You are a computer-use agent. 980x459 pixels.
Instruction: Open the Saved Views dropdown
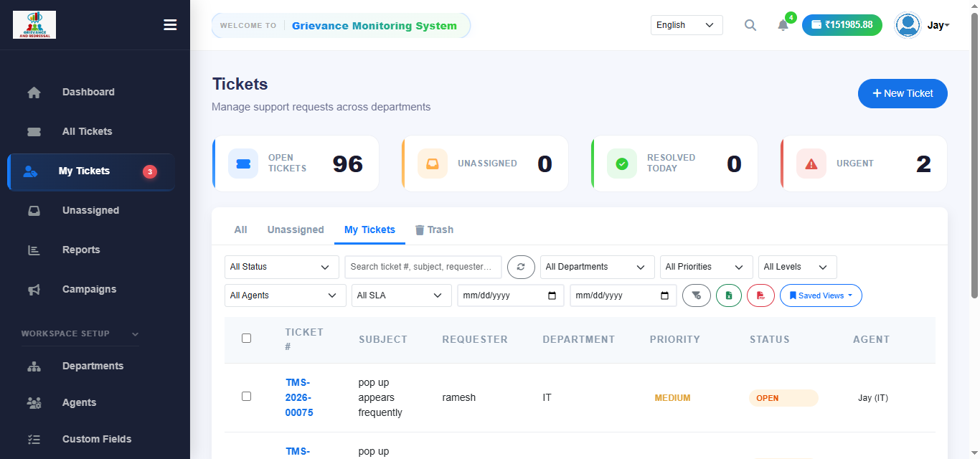821,295
